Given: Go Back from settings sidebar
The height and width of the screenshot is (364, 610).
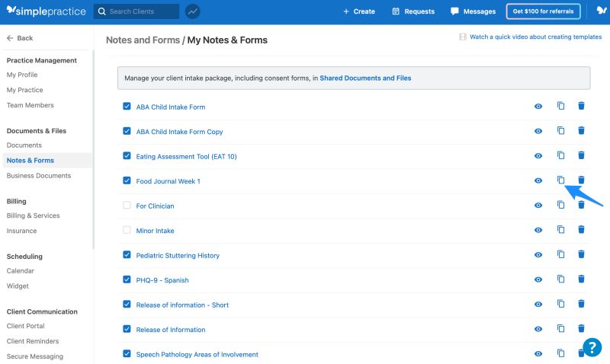Looking at the screenshot, I should tap(20, 38).
